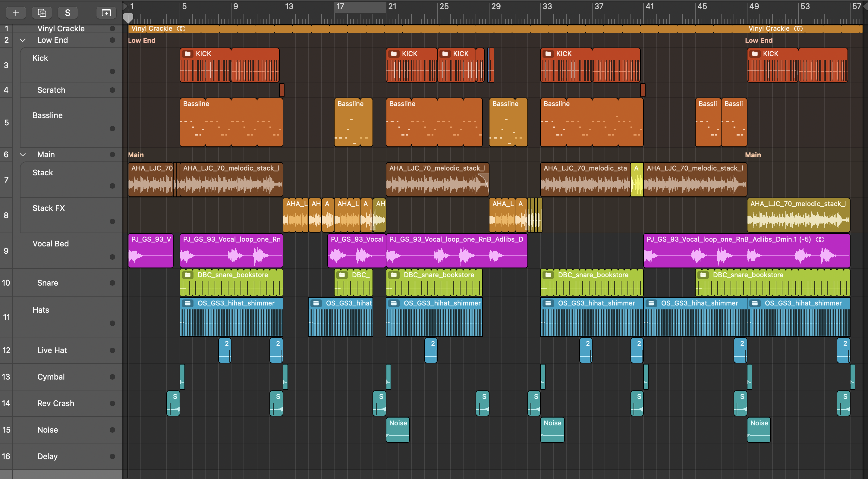
Task: Click the add new track plus button
Action: point(15,13)
